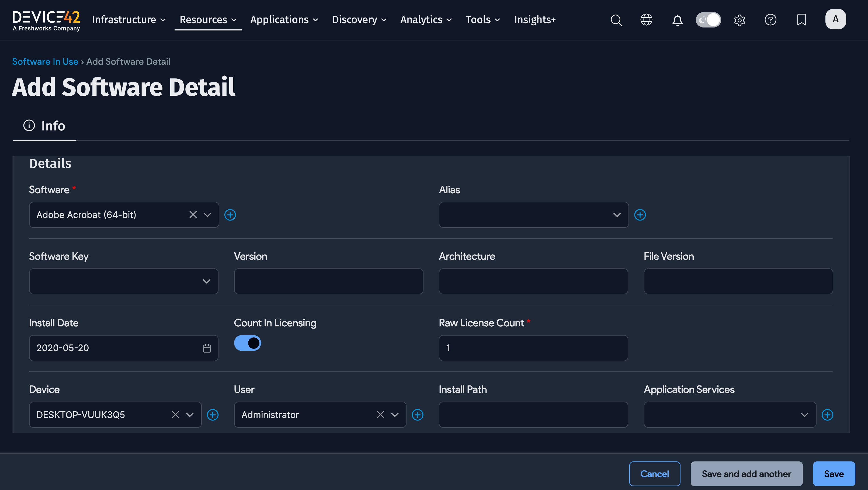The height and width of the screenshot is (490, 868).
Task: Add new software with plus icon
Action: tap(230, 215)
